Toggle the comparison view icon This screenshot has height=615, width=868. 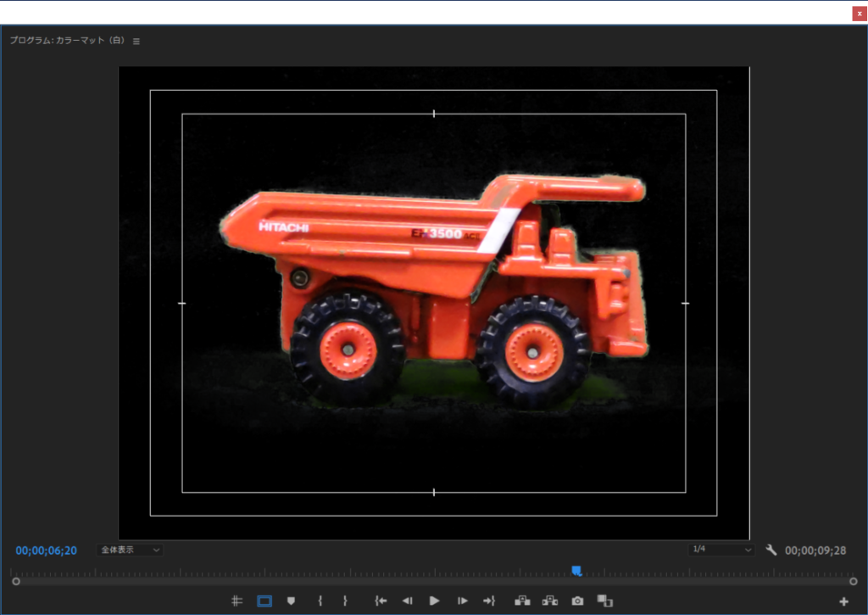[604, 601]
